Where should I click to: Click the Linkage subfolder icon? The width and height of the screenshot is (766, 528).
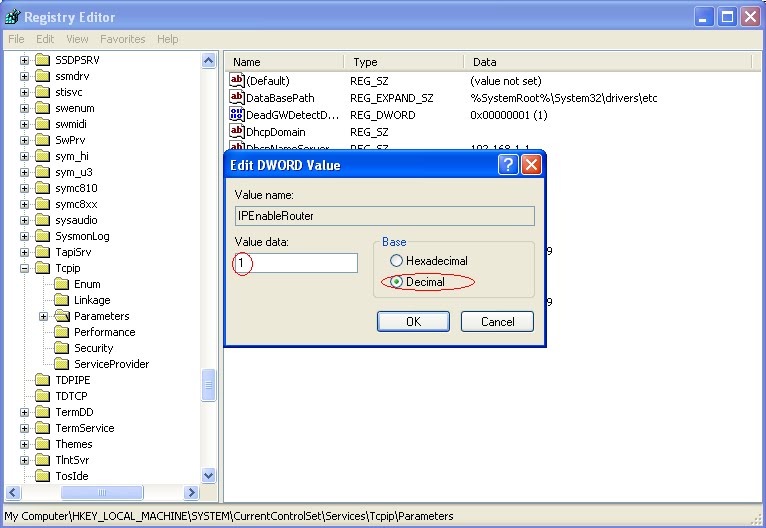click(62, 300)
